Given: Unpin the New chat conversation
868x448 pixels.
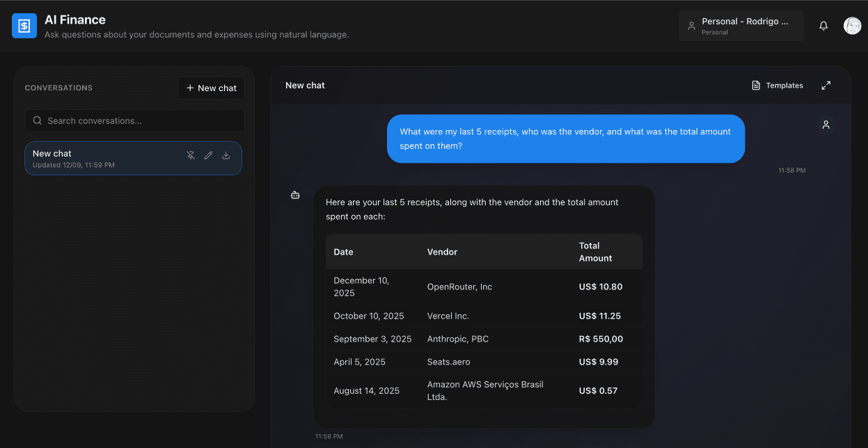Looking at the screenshot, I should click(x=191, y=155).
